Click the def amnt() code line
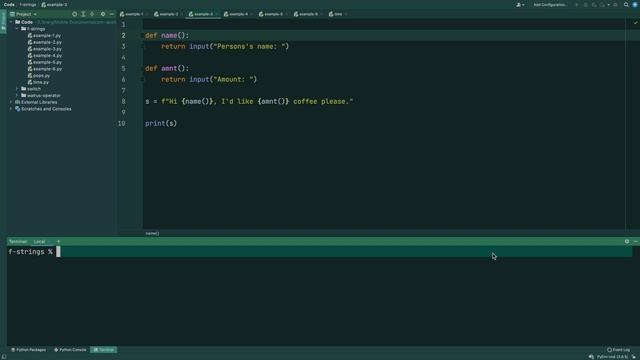Viewport: 640px width, 360px height. coord(167,68)
